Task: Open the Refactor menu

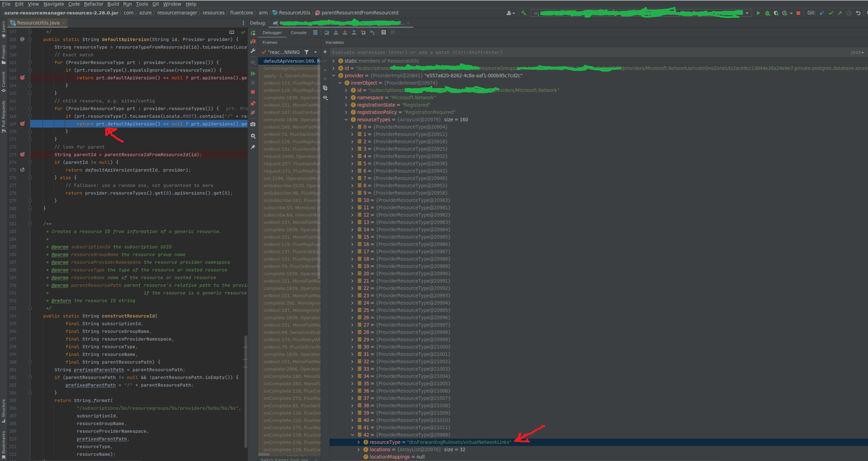Action: 94,4
